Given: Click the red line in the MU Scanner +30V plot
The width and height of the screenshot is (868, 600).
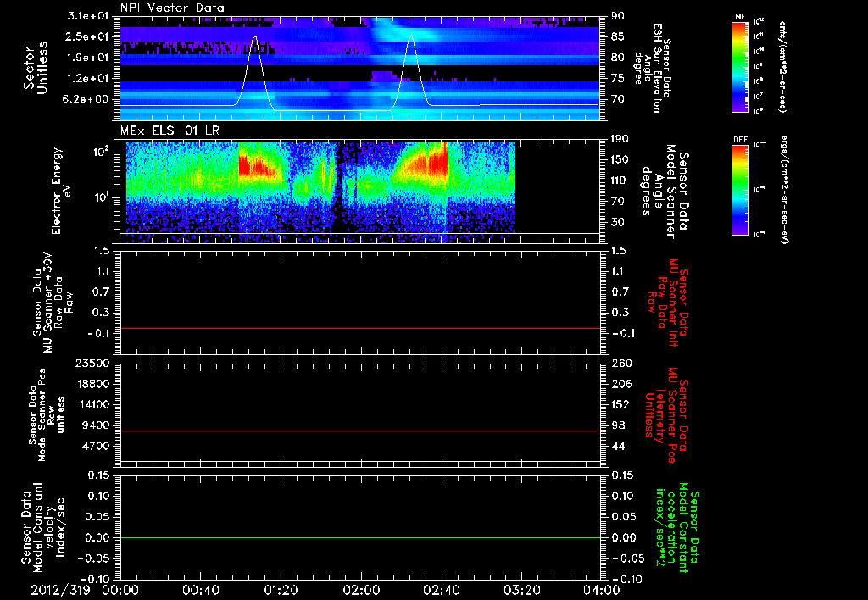Looking at the screenshot, I should tap(359, 328).
